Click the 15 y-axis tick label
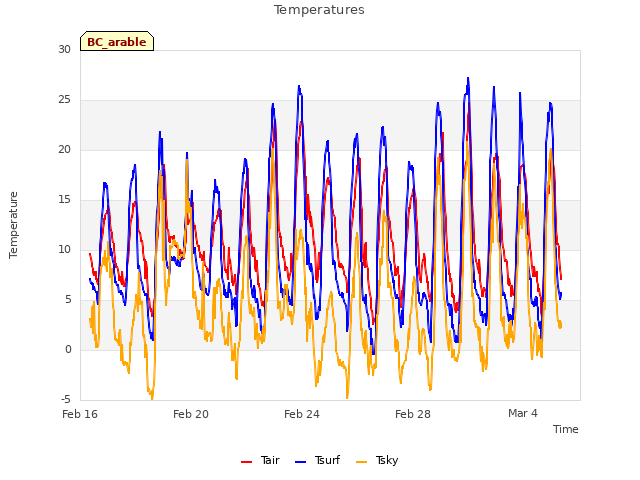The height and width of the screenshot is (480, 640). click(64, 200)
